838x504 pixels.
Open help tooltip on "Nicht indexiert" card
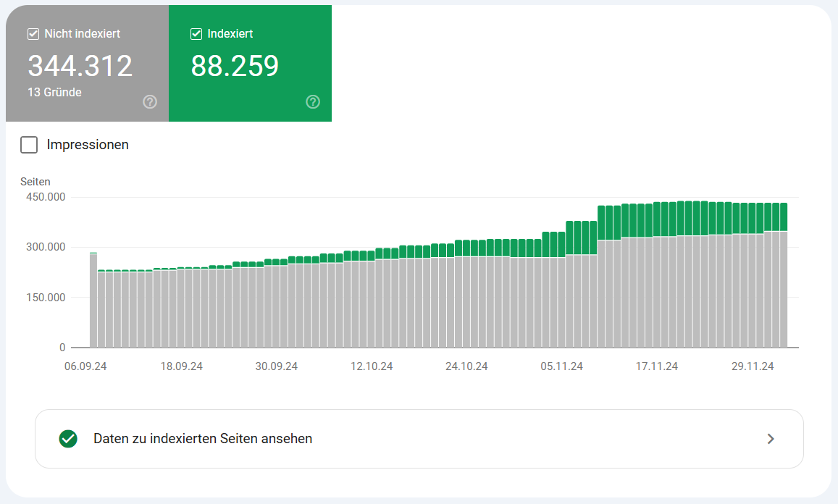point(149,102)
